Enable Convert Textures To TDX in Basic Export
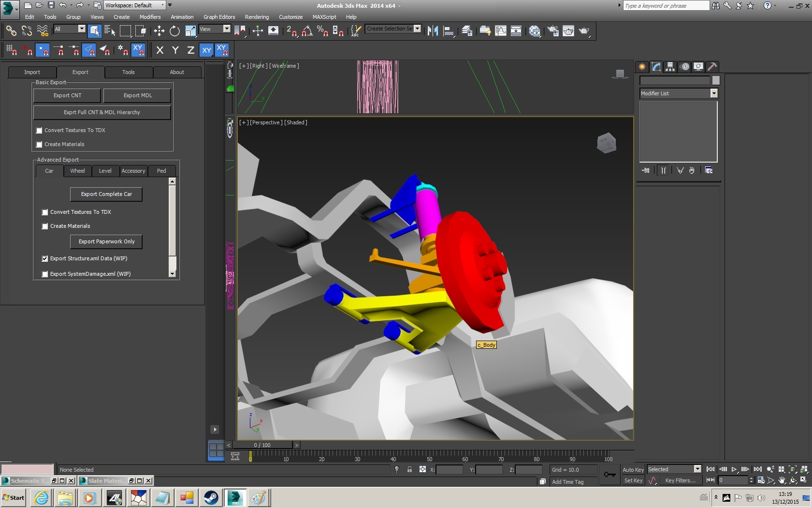 [40, 131]
